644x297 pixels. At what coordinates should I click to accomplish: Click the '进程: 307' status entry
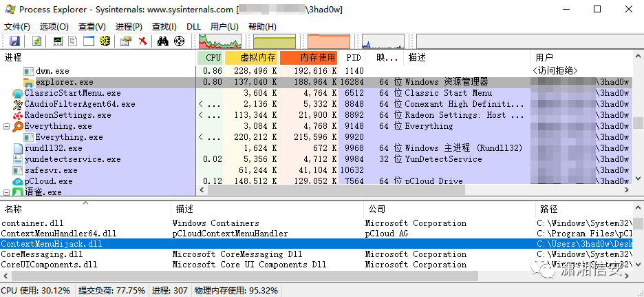pyautogui.click(x=169, y=290)
